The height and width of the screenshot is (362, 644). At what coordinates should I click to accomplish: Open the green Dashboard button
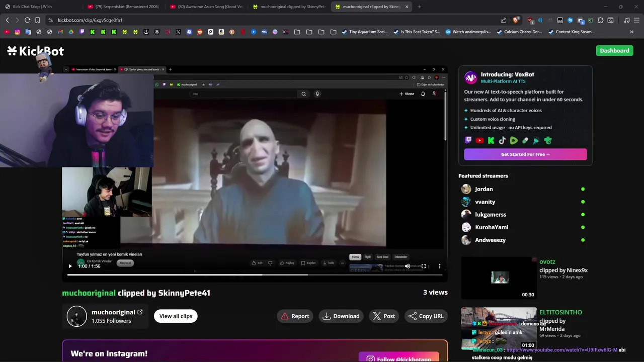coord(614,50)
